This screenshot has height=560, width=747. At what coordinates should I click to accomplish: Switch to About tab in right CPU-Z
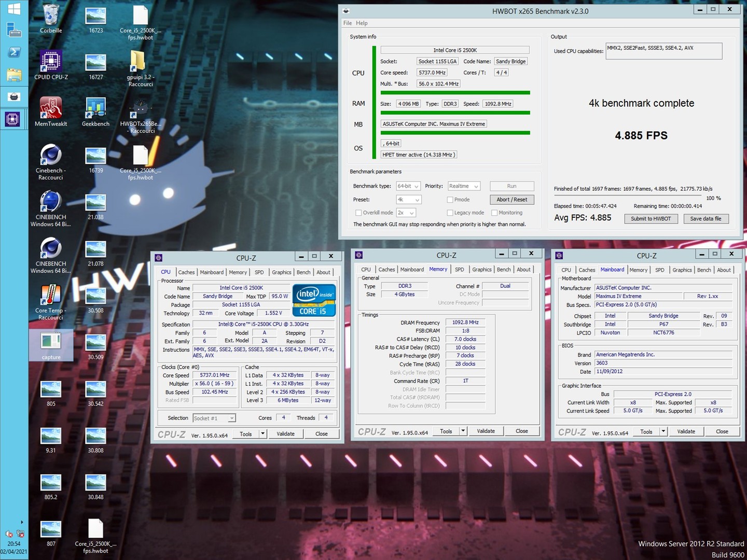pyautogui.click(x=724, y=270)
